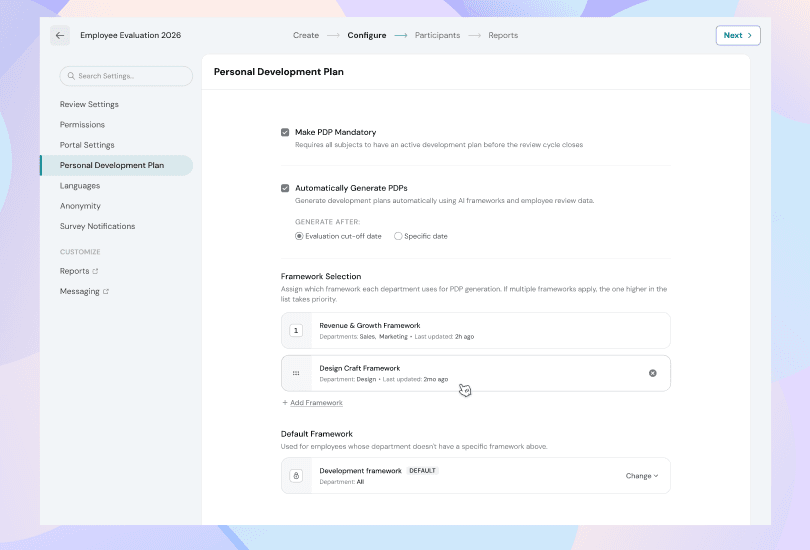This screenshot has width=810, height=550.
Task: Open Anonymity settings
Action: pyautogui.click(x=80, y=206)
